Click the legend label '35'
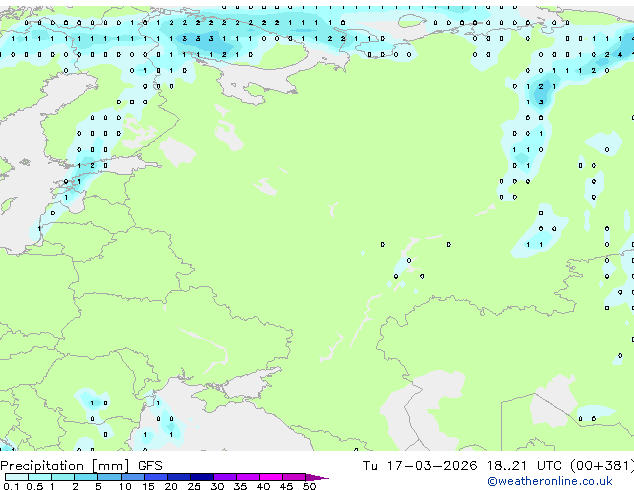 pos(240,486)
